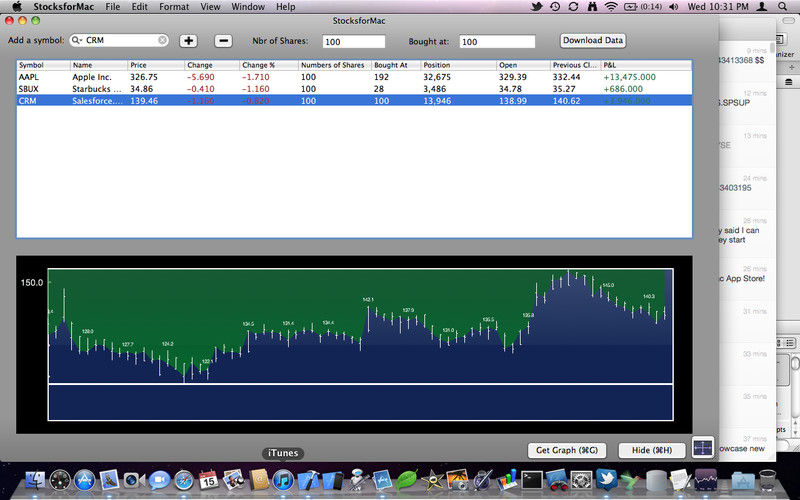The width and height of the screenshot is (800, 500).
Task: Open the File menu
Action: click(x=112, y=7)
